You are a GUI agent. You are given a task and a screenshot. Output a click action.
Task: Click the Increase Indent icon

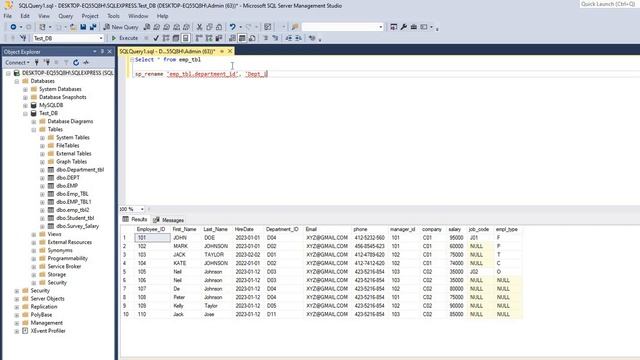299,38
